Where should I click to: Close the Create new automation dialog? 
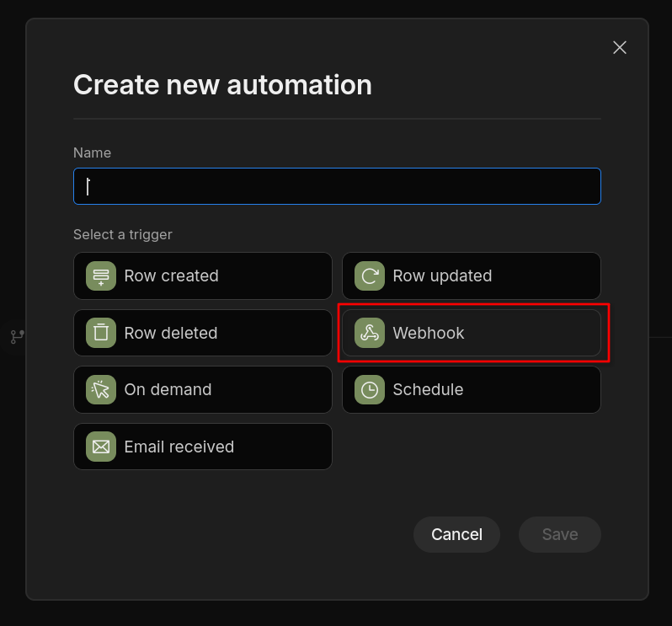pos(620,47)
